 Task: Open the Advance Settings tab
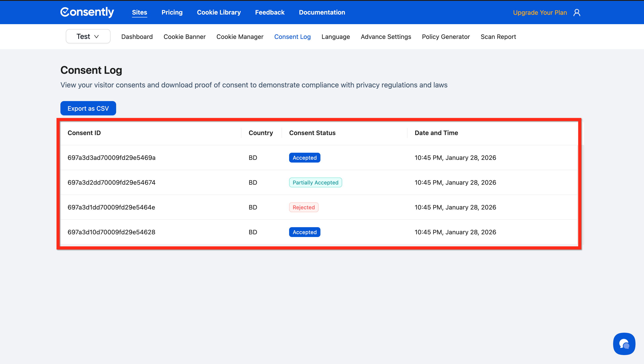[386, 37]
